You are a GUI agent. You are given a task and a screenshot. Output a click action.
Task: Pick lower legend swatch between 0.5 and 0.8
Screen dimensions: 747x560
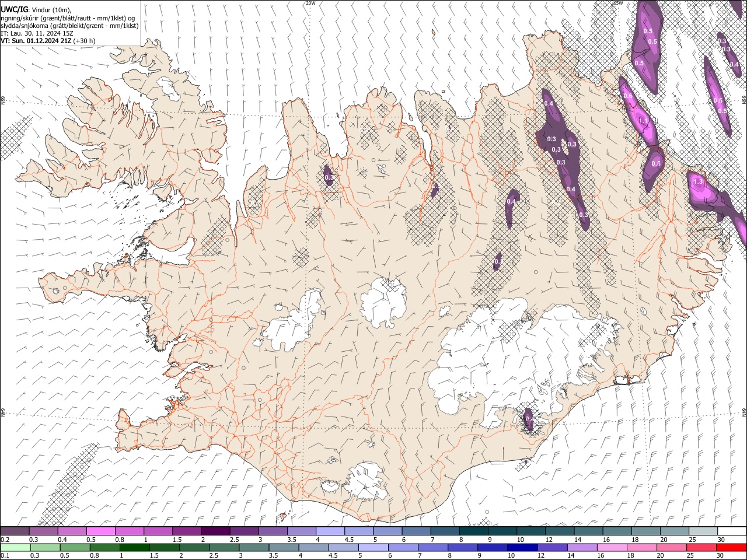coord(75,547)
